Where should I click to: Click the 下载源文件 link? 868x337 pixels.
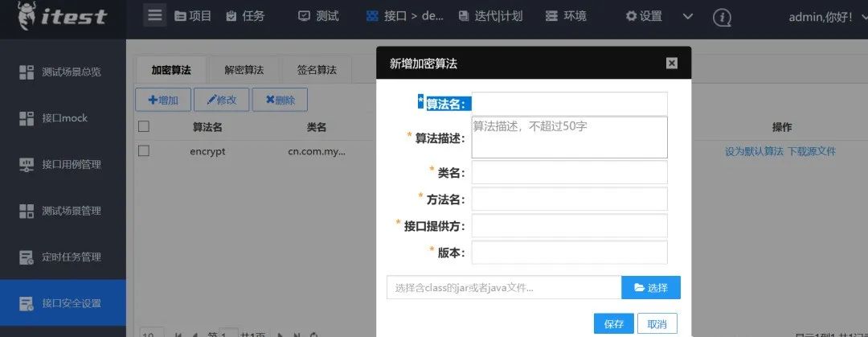(x=812, y=151)
